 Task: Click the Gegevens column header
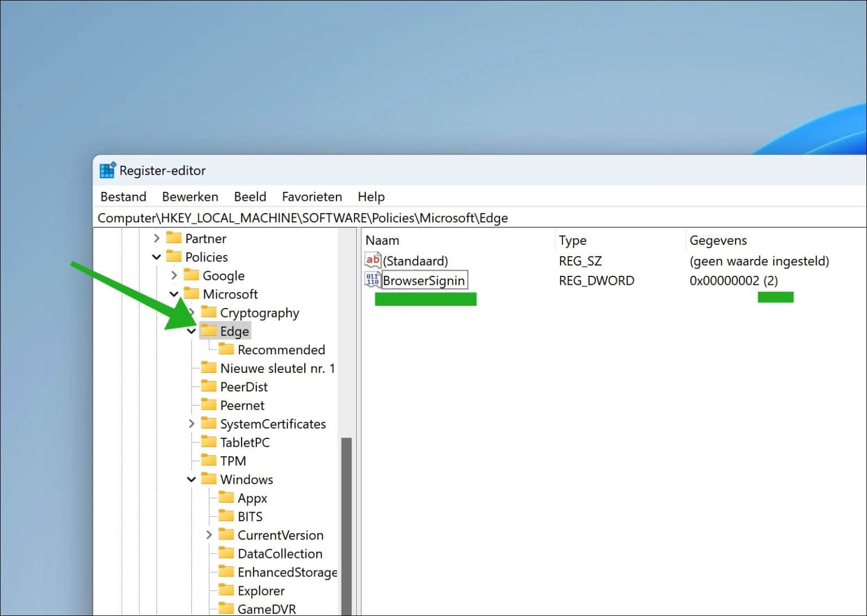coord(777,240)
